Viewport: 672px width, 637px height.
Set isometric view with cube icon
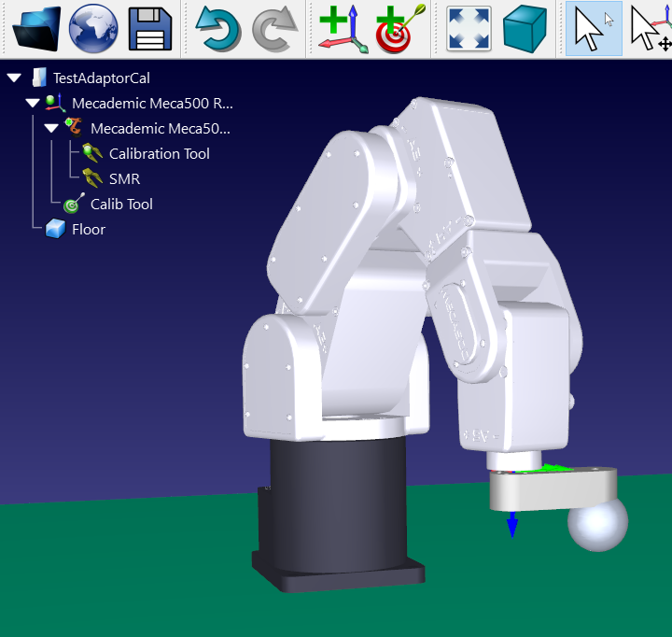525,29
